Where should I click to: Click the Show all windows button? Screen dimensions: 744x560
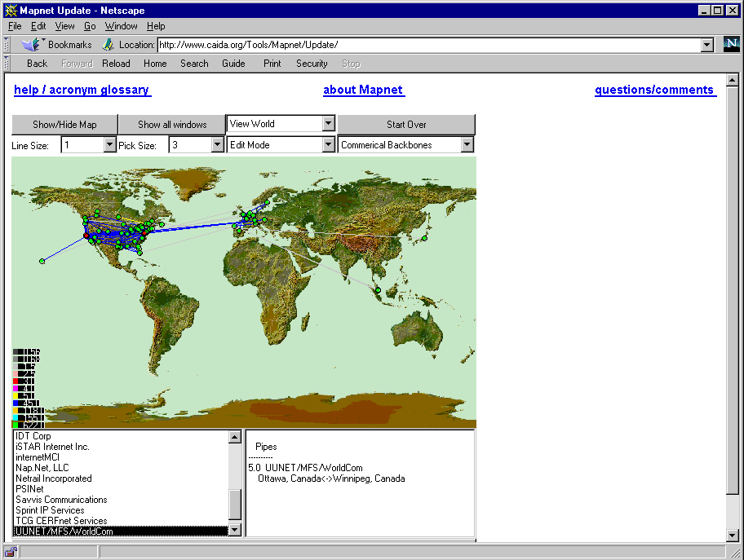[172, 125]
